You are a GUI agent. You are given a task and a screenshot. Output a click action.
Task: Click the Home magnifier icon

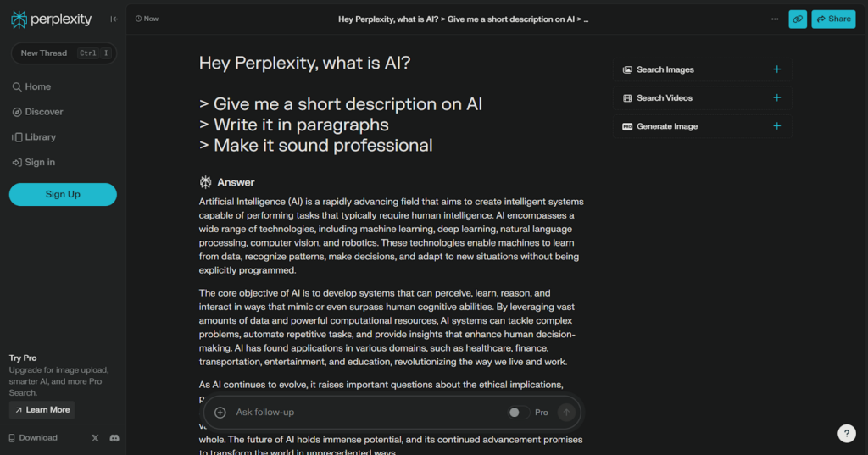point(17,87)
